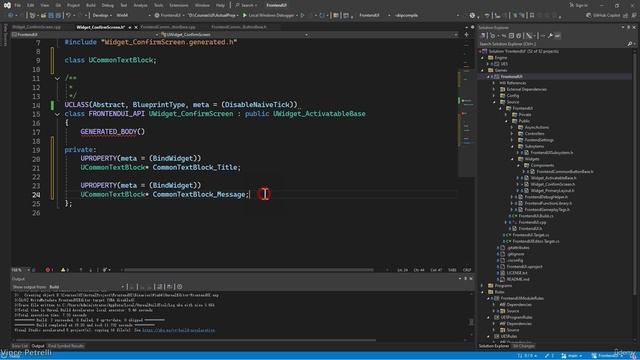Image resolution: width=640 pixels, height=360 pixels.
Task: Switch to Find Symbol Results tab
Action: 66,346
